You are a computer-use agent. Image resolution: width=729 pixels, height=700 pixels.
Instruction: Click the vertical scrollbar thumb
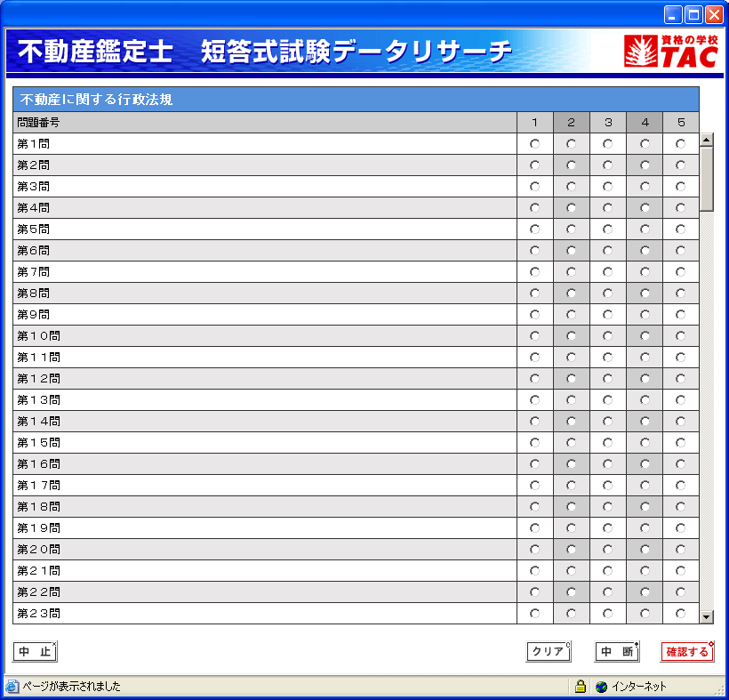point(707,178)
